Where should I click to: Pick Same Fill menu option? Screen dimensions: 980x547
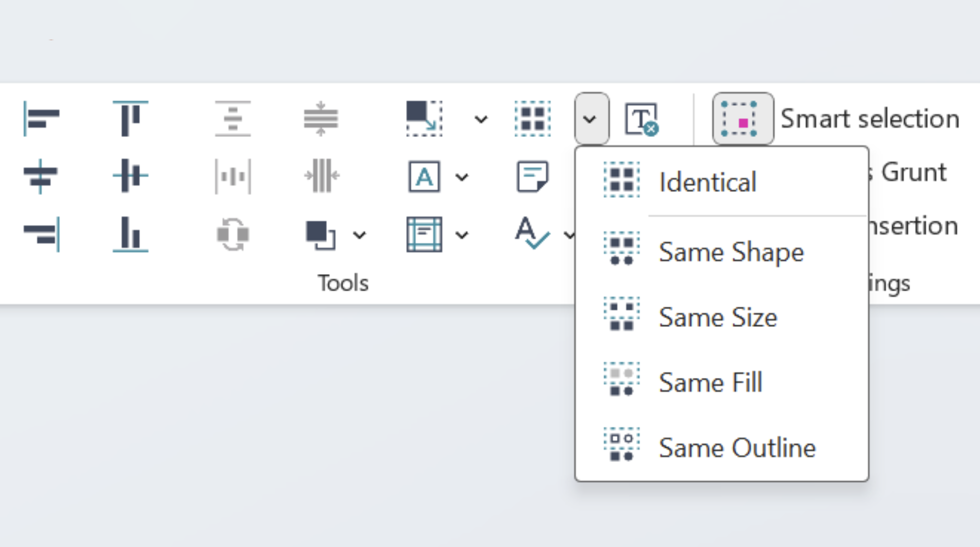710,382
